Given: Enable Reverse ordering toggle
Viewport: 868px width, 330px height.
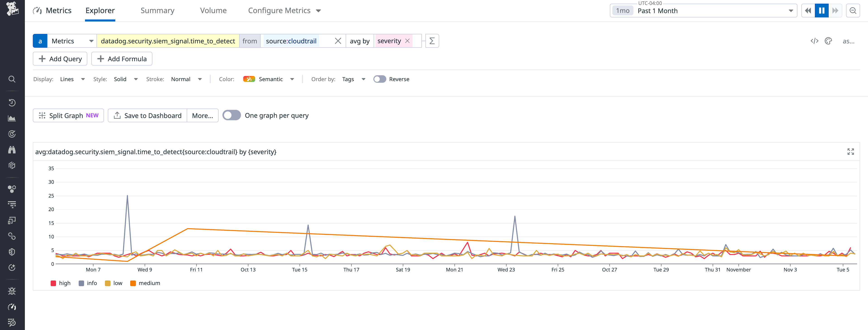Looking at the screenshot, I should pyautogui.click(x=380, y=79).
